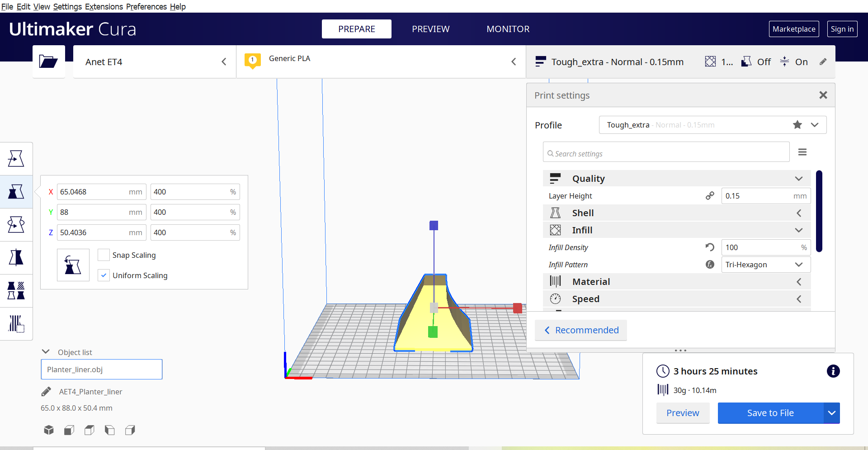868x450 pixels.
Task: Select the Rotate tool in left toolbar
Action: [16, 224]
